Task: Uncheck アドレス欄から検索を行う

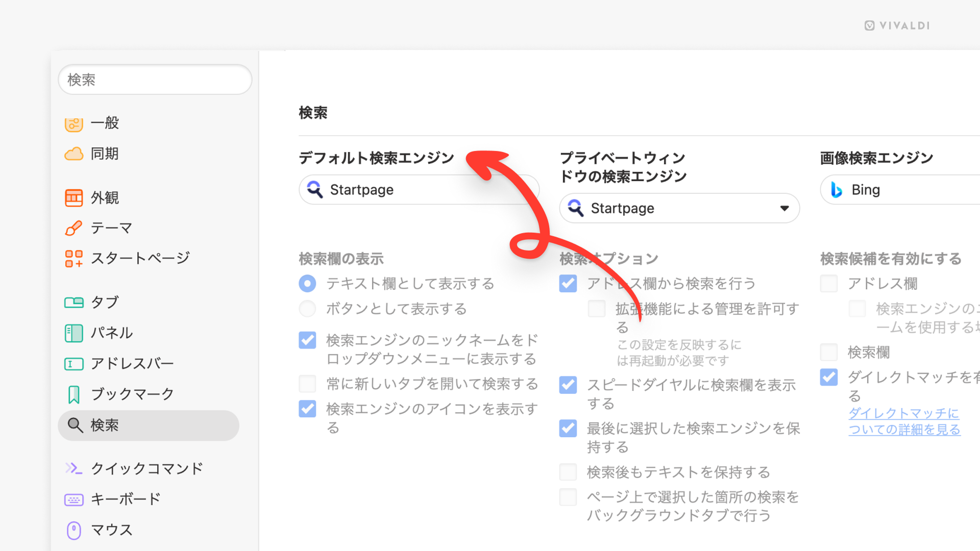Action: pos(568,283)
